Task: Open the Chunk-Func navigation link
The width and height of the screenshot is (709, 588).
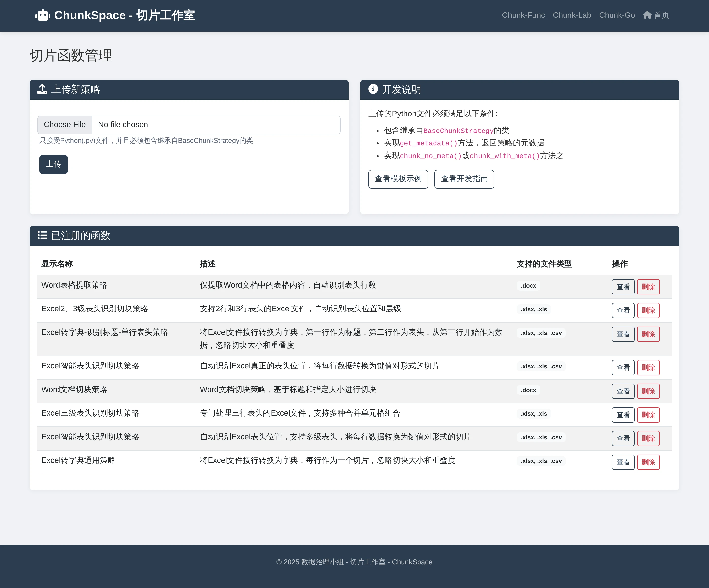Action: (x=523, y=15)
